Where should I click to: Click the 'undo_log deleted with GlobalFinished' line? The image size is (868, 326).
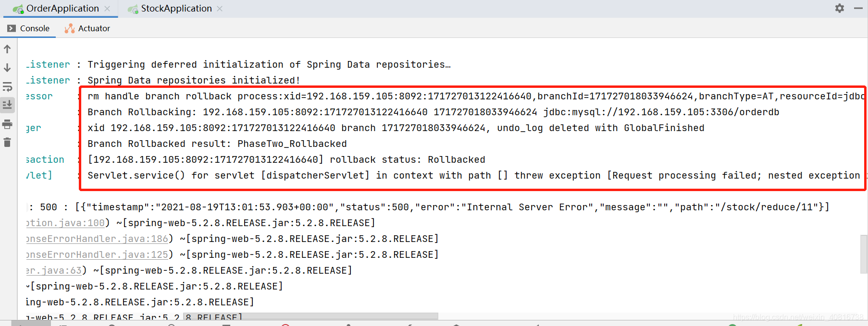396,128
